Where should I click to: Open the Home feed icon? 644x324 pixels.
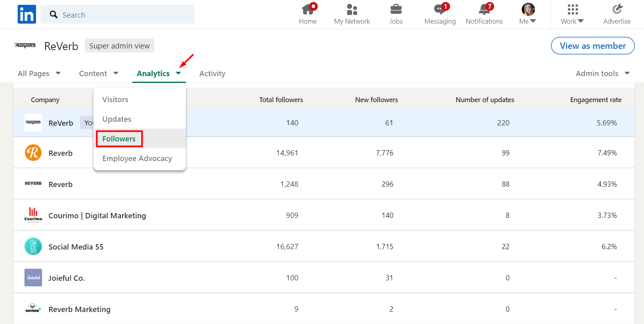coord(308,9)
